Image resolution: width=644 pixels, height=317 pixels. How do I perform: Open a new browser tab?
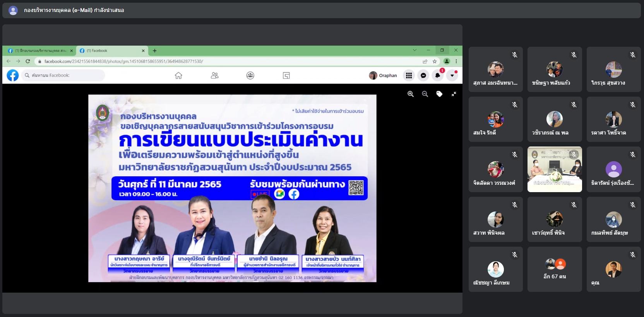point(154,51)
